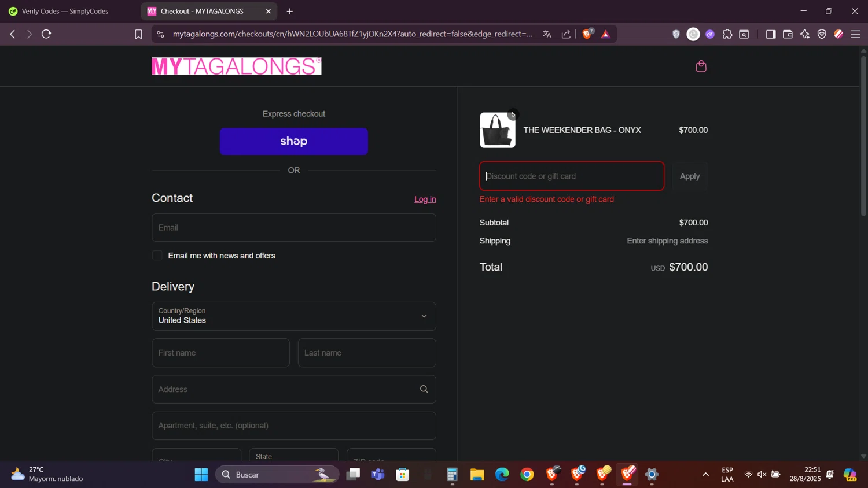The width and height of the screenshot is (868, 488).
Task: Click the Wi-Fi tray icon
Action: [x=748, y=475]
